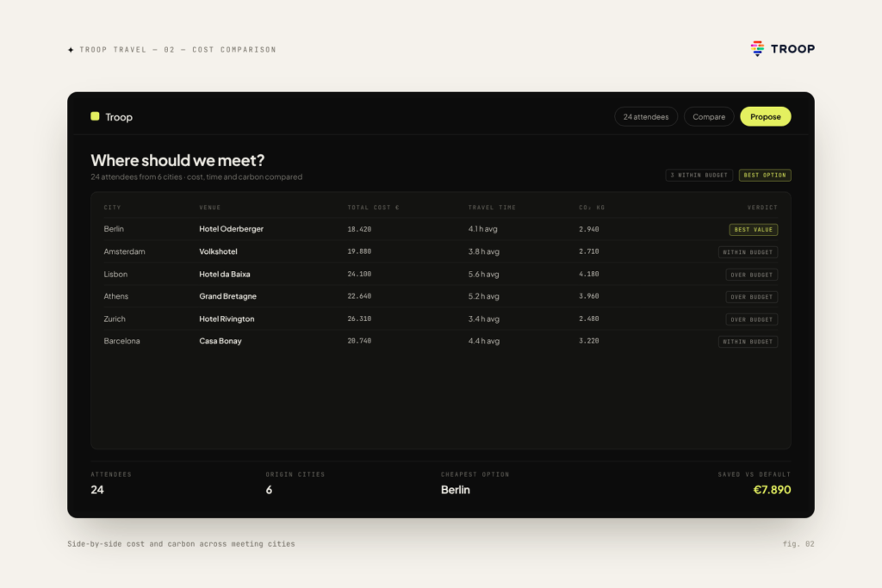
Task: Click the 4.1 h avg travel time
Action: [482, 229]
